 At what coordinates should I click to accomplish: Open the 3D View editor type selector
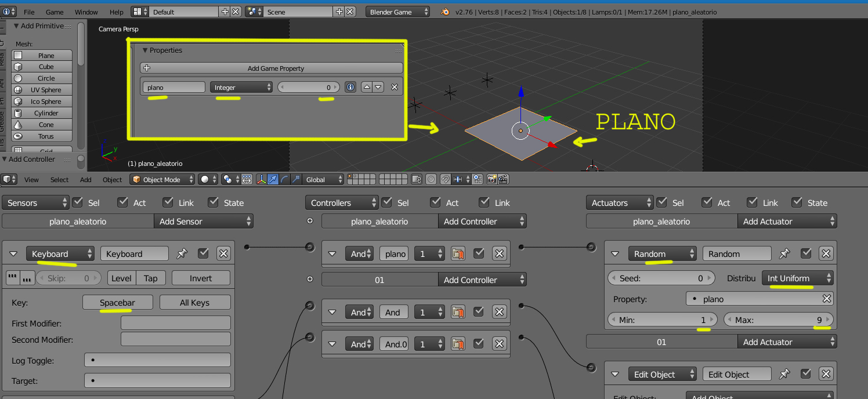click(x=9, y=180)
